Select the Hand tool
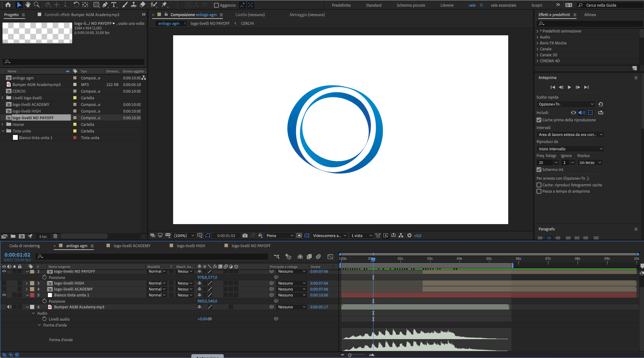Screen dimensions: 644x358 pyautogui.click(x=28, y=5)
